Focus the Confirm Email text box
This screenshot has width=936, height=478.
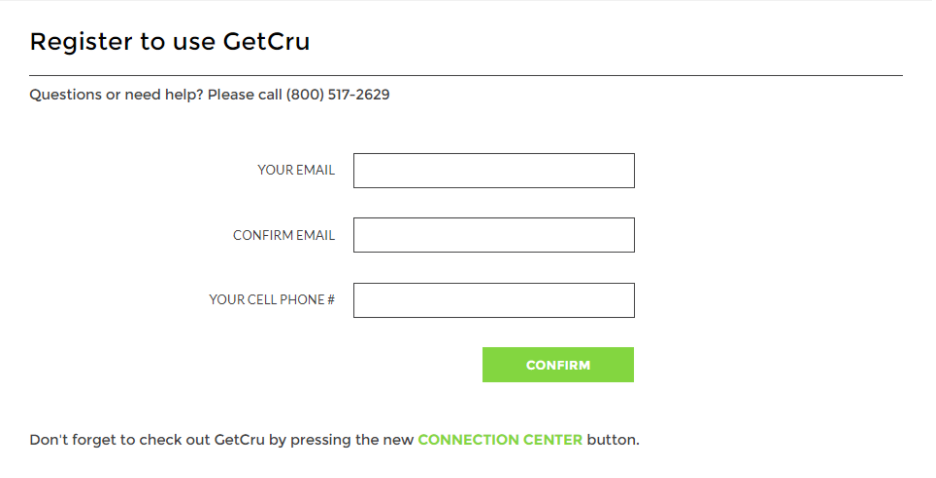pyautogui.click(x=494, y=235)
